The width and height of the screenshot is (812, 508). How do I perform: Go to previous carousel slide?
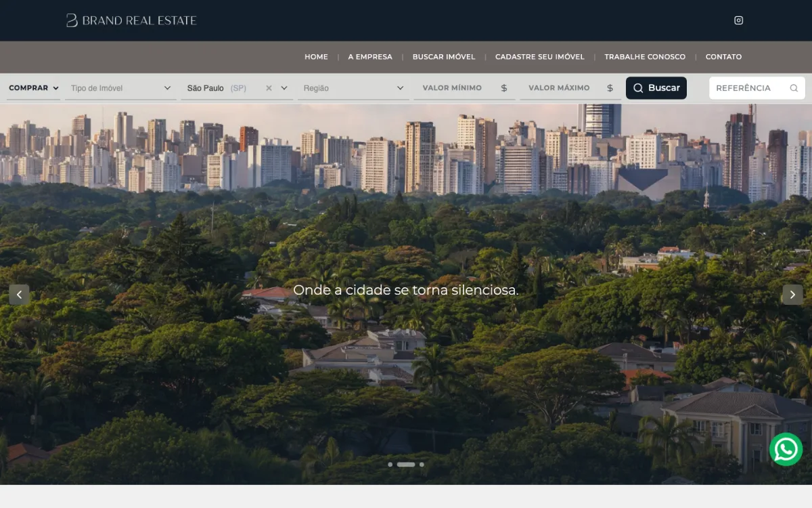[x=19, y=295]
